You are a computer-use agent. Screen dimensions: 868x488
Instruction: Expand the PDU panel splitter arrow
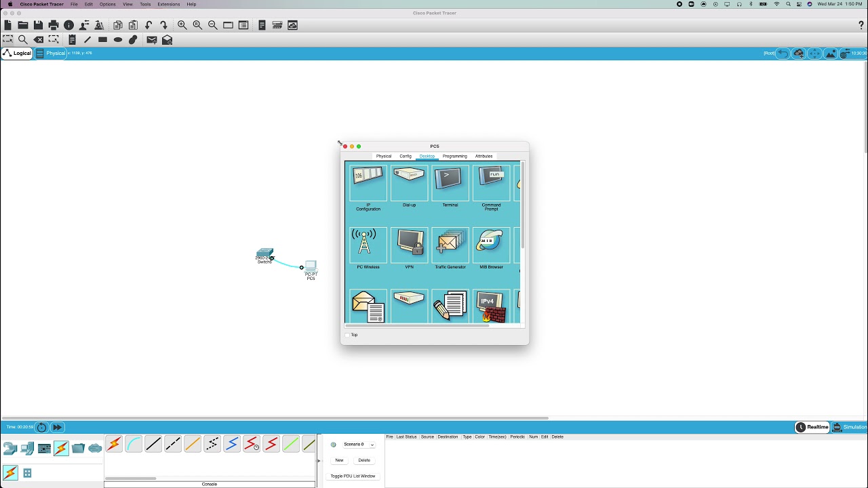point(319,461)
